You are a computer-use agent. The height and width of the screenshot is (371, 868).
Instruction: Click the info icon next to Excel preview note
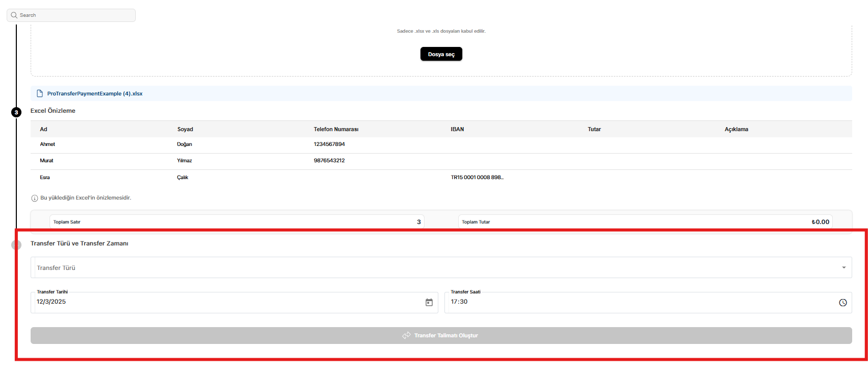35,198
